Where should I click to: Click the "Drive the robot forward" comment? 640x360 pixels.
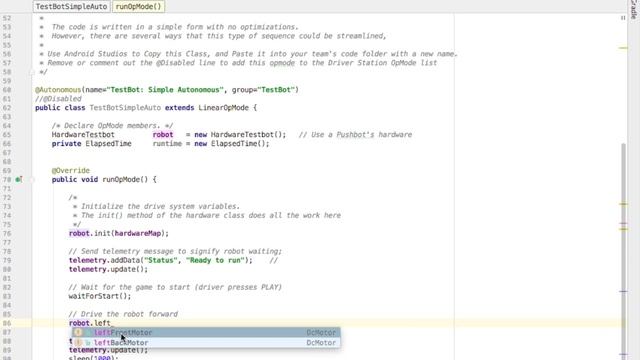(123, 314)
